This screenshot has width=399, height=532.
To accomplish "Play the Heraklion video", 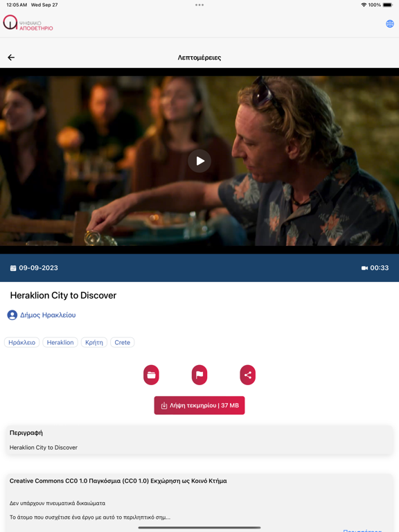I will 199,161.
